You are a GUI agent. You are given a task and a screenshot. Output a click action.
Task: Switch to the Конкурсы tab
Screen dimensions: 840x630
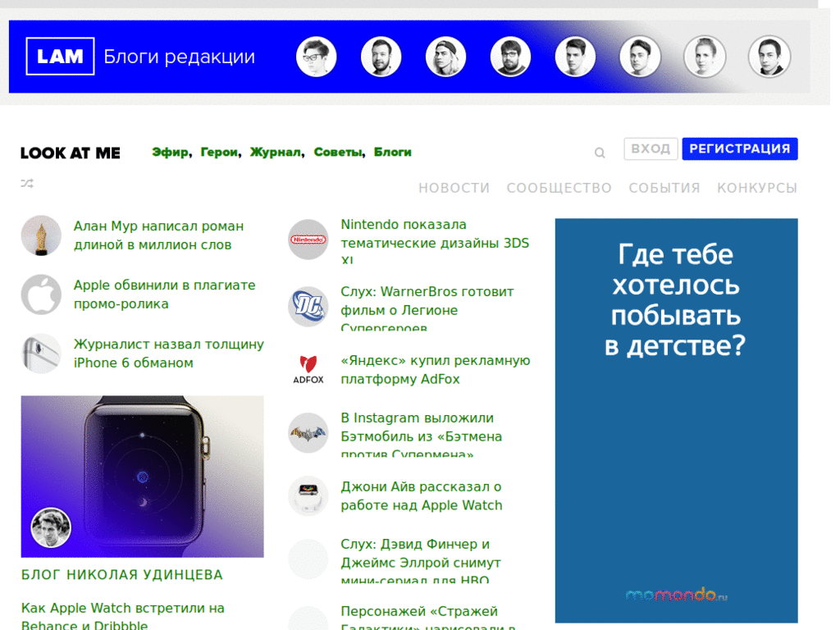pyautogui.click(x=757, y=188)
